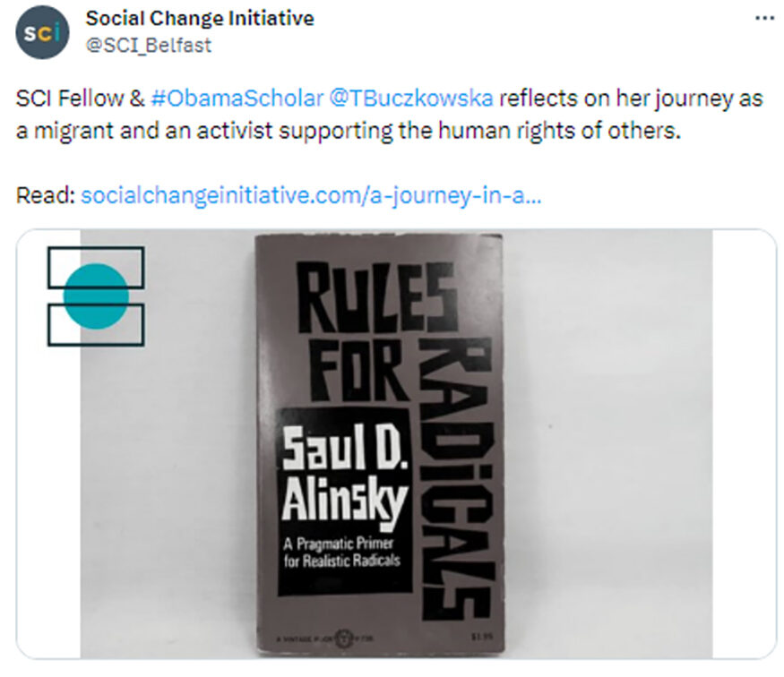This screenshot has height=677, width=784.
Task: Visit the @TBuczkowska mention profile
Action: click(414, 99)
